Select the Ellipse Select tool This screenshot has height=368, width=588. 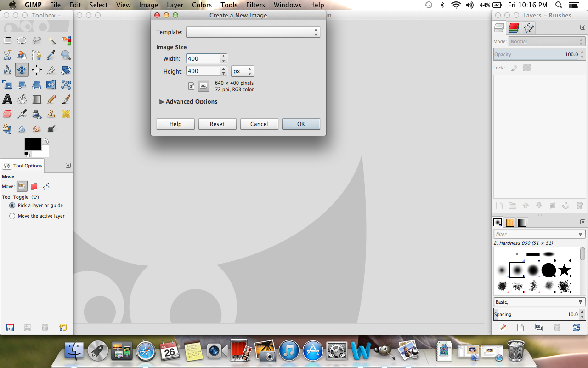22,40
